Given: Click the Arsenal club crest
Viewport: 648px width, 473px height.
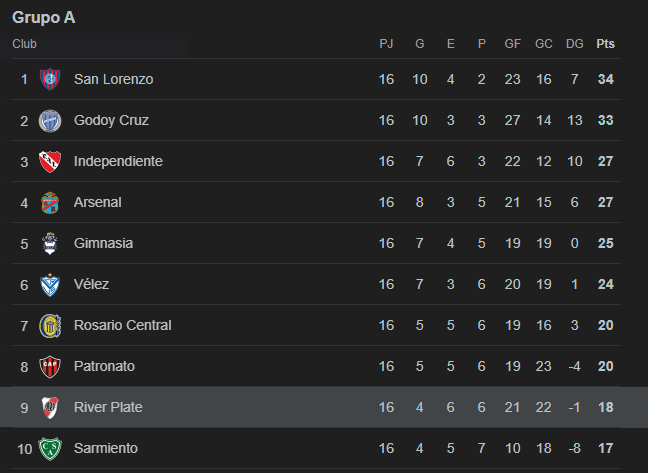Looking at the screenshot, I should 50,202.
